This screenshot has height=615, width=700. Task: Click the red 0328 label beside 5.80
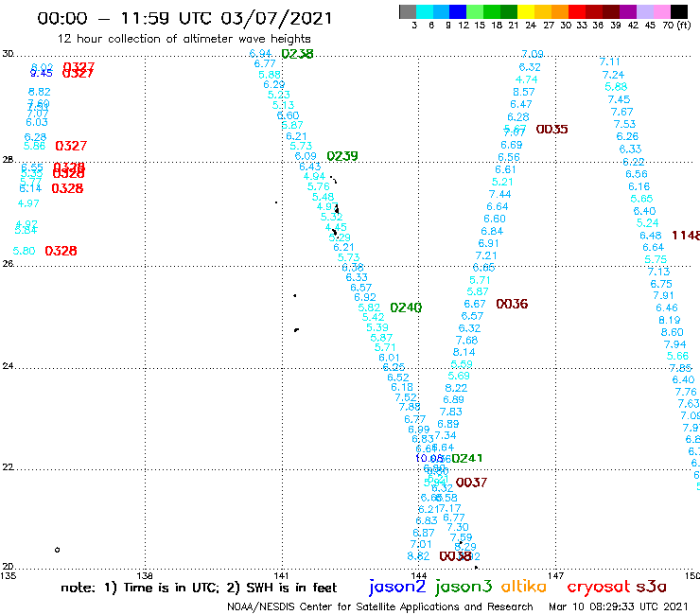click(61, 251)
